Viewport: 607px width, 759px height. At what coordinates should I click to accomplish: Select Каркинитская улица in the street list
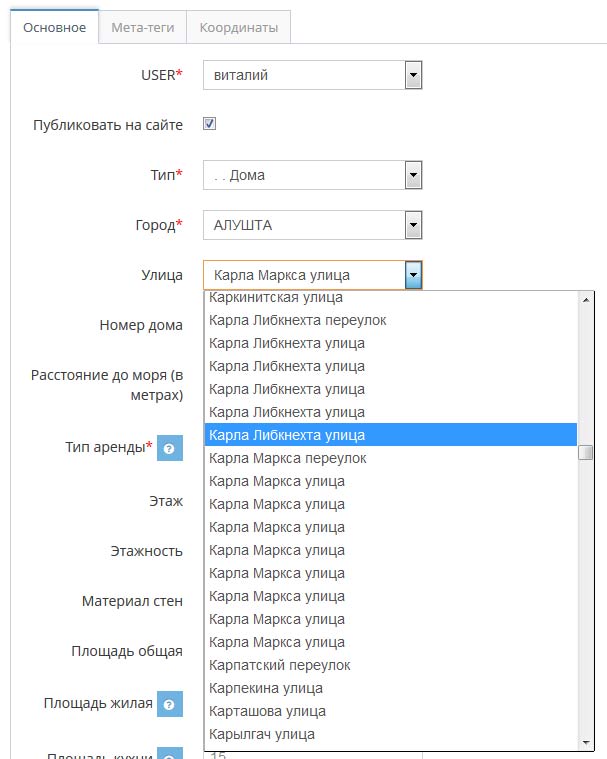[391, 297]
